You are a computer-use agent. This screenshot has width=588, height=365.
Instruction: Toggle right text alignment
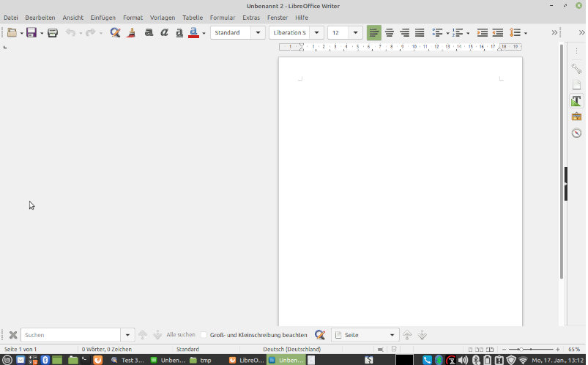tap(405, 33)
